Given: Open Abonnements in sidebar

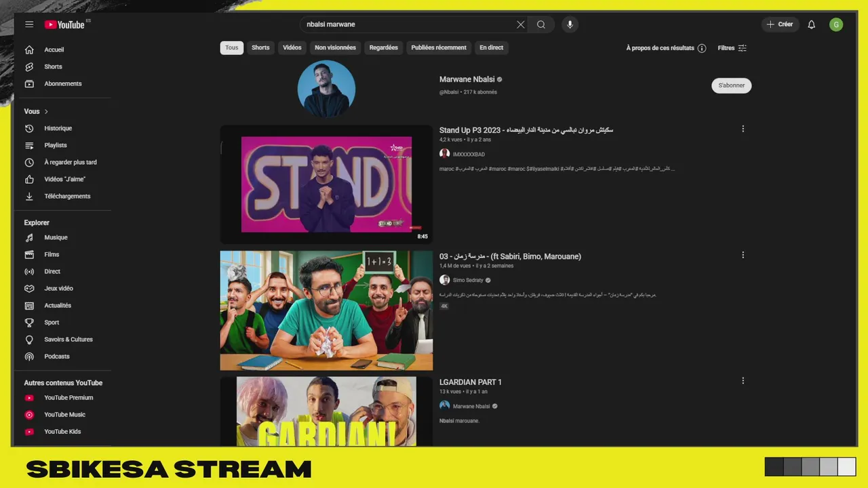Looking at the screenshot, I should pos(62,83).
